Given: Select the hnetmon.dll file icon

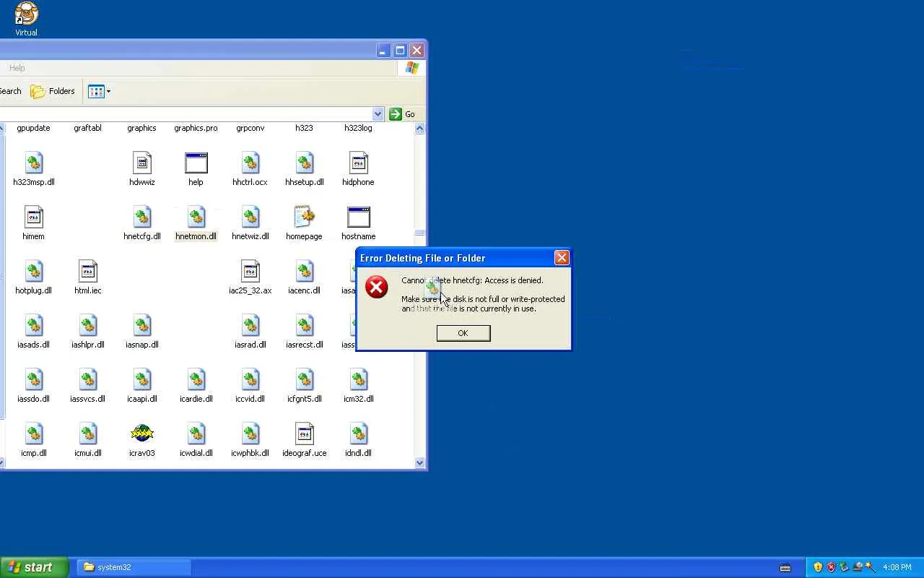Looking at the screenshot, I should tap(196, 217).
